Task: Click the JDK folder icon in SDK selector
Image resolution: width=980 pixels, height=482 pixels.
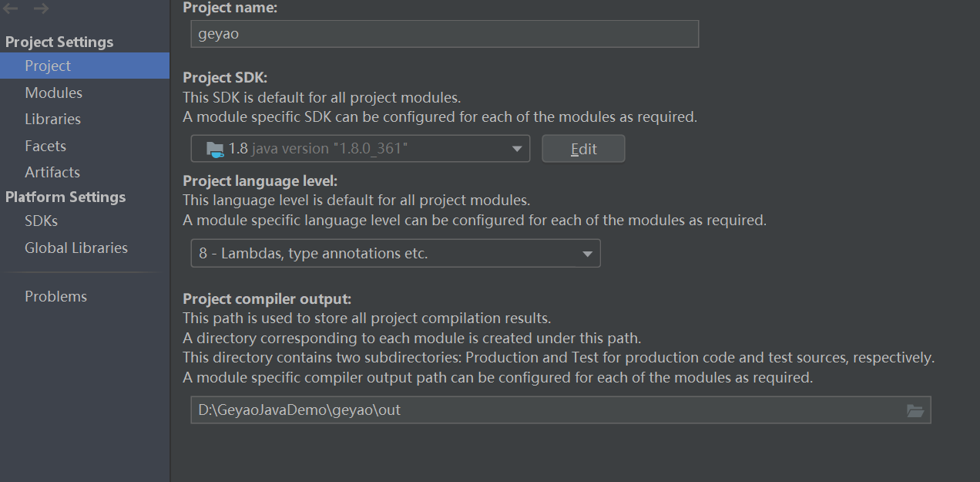Action: (215, 149)
